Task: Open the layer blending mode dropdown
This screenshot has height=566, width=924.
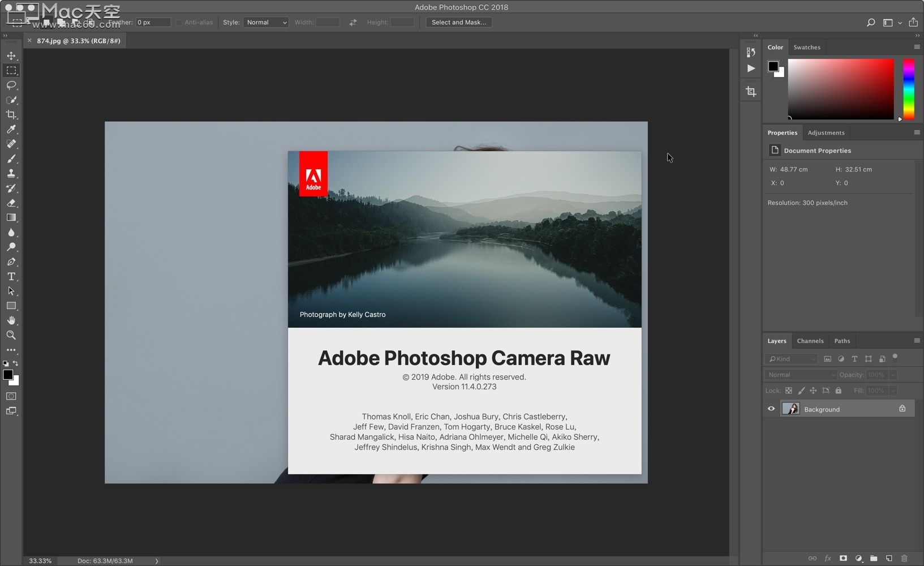Action: 801,375
